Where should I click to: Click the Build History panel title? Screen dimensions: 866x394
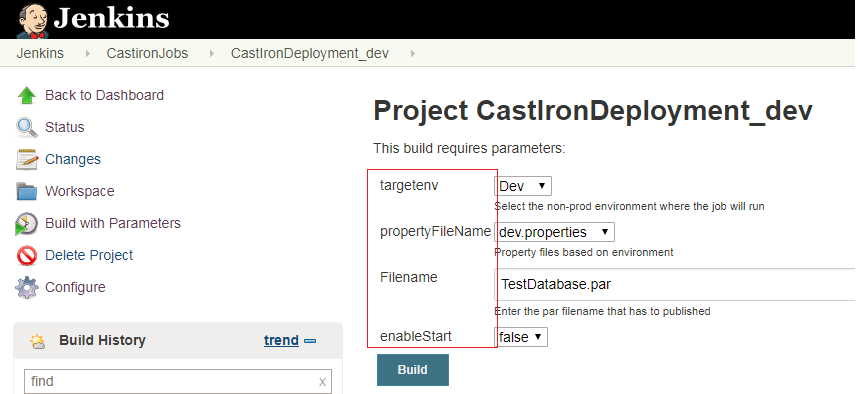102,340
